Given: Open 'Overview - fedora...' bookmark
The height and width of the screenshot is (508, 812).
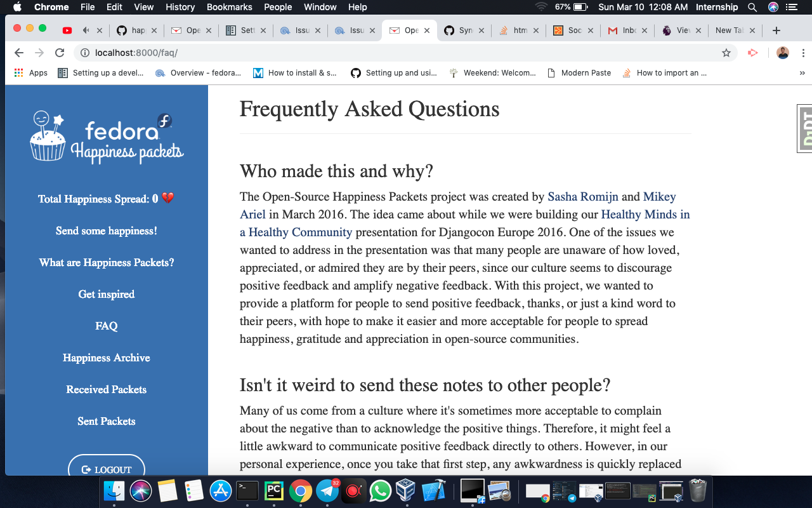Looking at the screenshot, I should coord(198,73).
